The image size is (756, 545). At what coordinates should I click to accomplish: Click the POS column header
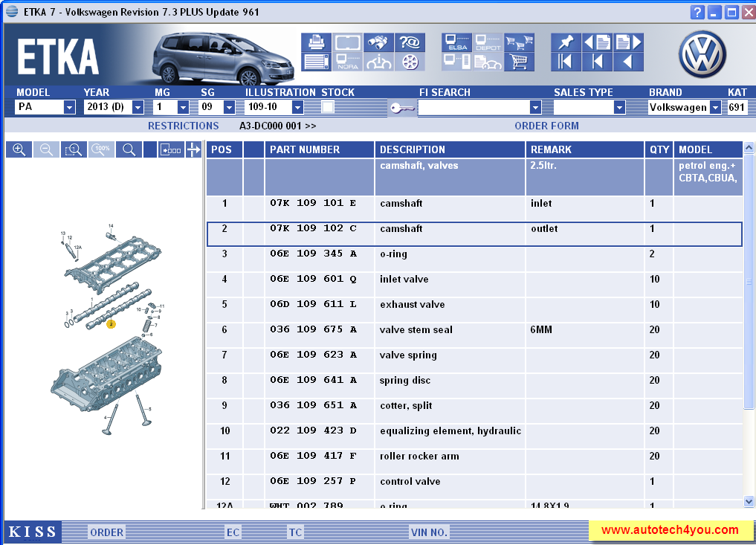click(x=224, y=149)
